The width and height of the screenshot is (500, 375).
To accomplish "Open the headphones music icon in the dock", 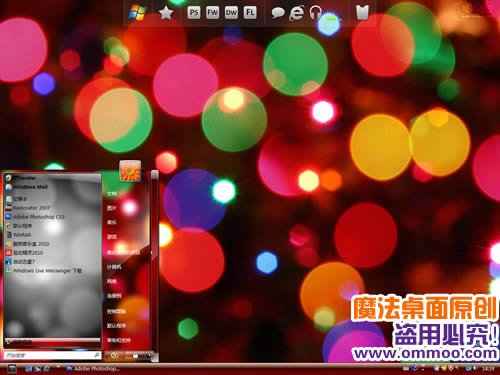I will coord(315,13).
